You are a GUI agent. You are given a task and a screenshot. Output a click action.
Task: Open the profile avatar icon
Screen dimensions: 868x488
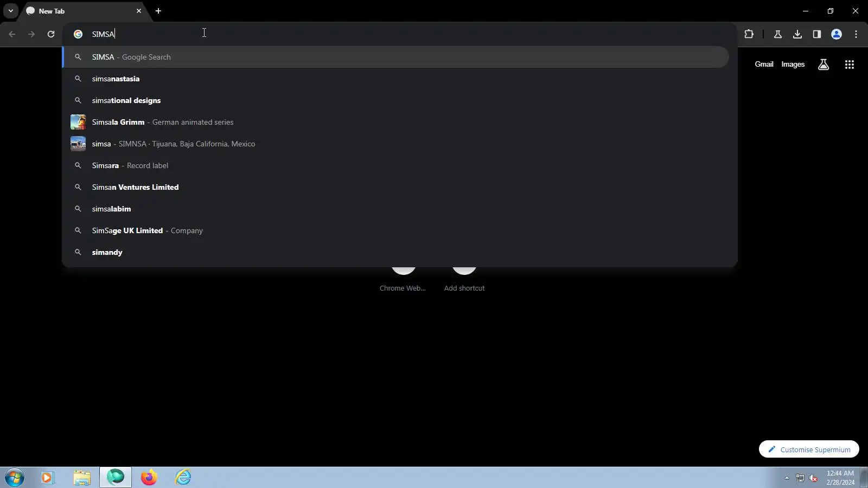[837, 34]
